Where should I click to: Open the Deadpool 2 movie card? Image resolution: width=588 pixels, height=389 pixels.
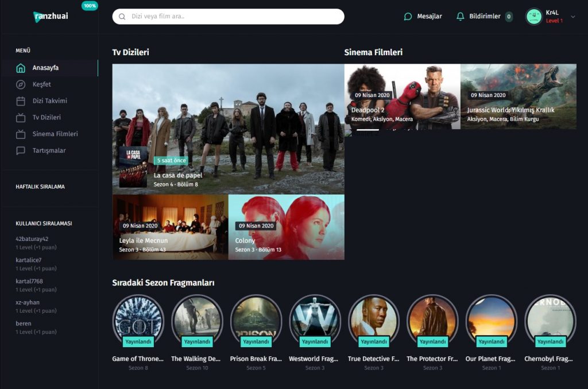[x=402, y=96]
